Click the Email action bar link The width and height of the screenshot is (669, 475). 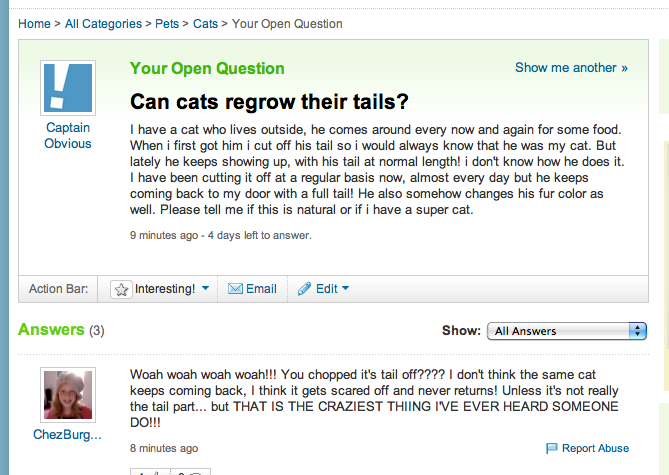coord(261,289)
